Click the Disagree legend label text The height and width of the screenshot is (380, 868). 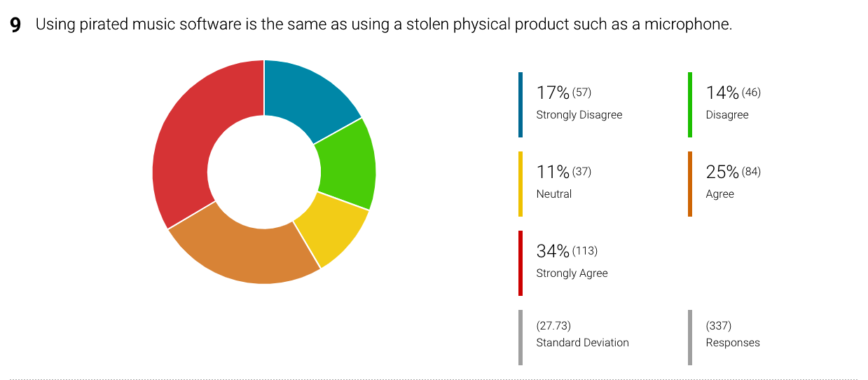727,115
